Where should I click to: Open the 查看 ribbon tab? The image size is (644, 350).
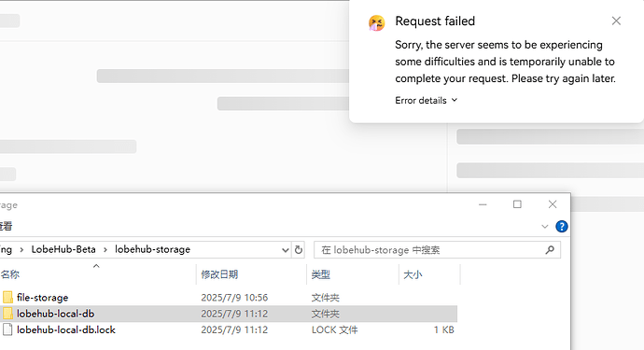[6, 226]
